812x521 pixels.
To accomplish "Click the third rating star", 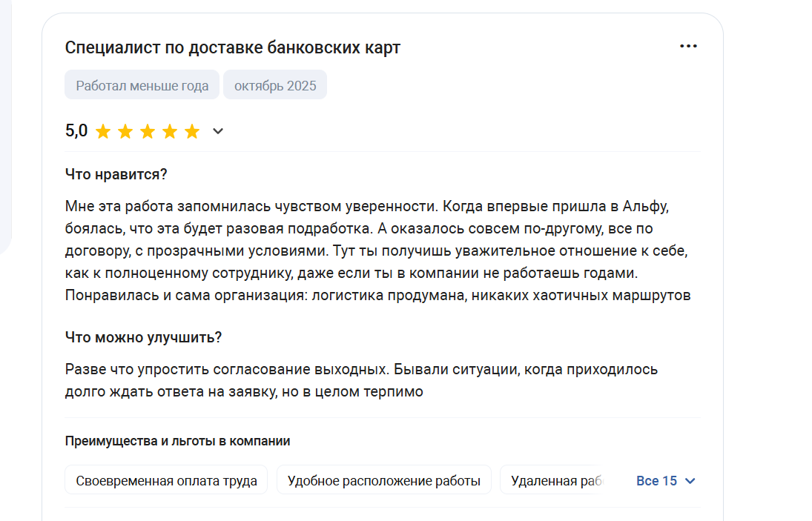I will [148, 132].
